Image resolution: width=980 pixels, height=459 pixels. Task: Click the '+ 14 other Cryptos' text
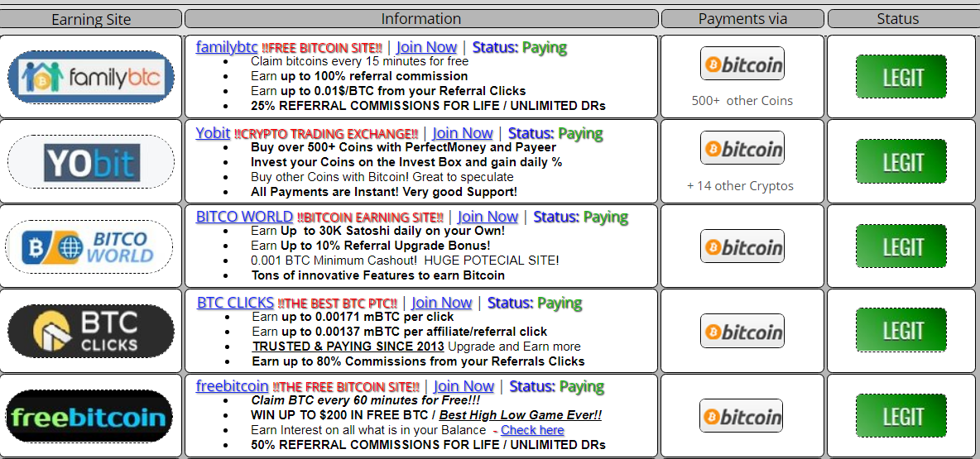tap(740, 185)
